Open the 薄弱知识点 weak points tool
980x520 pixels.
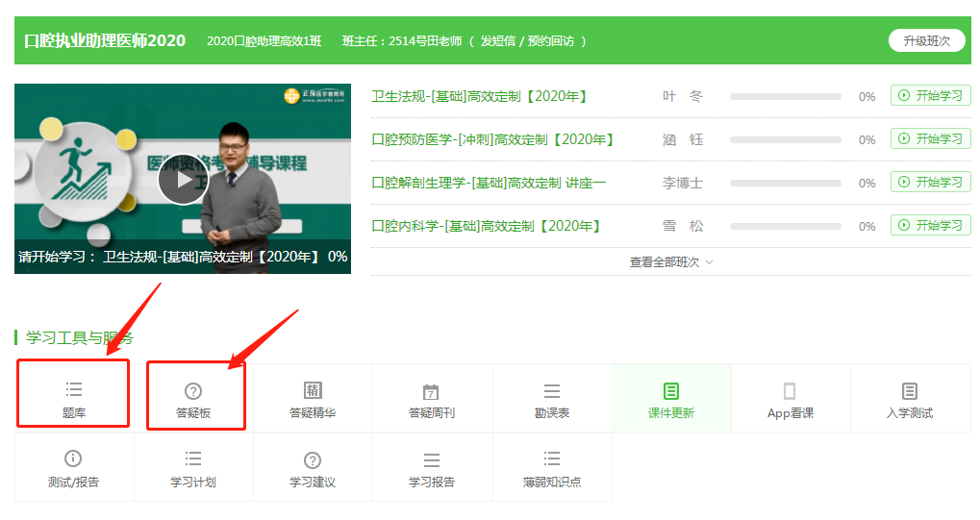point(552,467)
